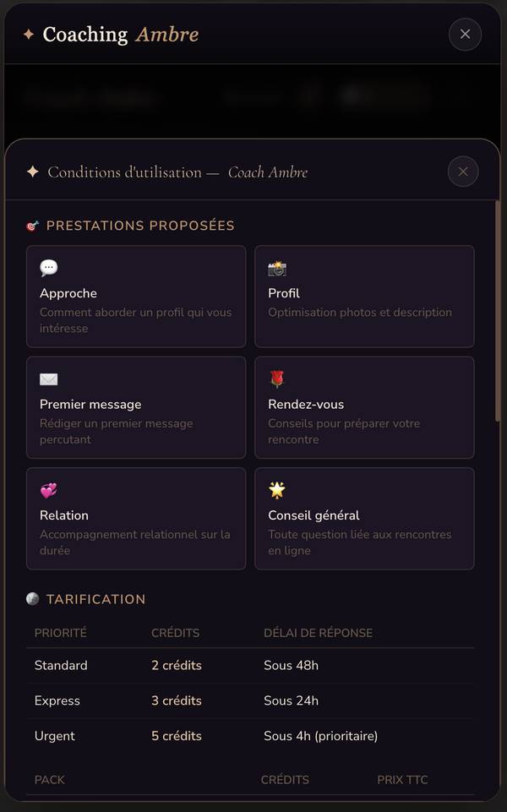Click the Délai de réponse column header

click(x=318, y=633)
